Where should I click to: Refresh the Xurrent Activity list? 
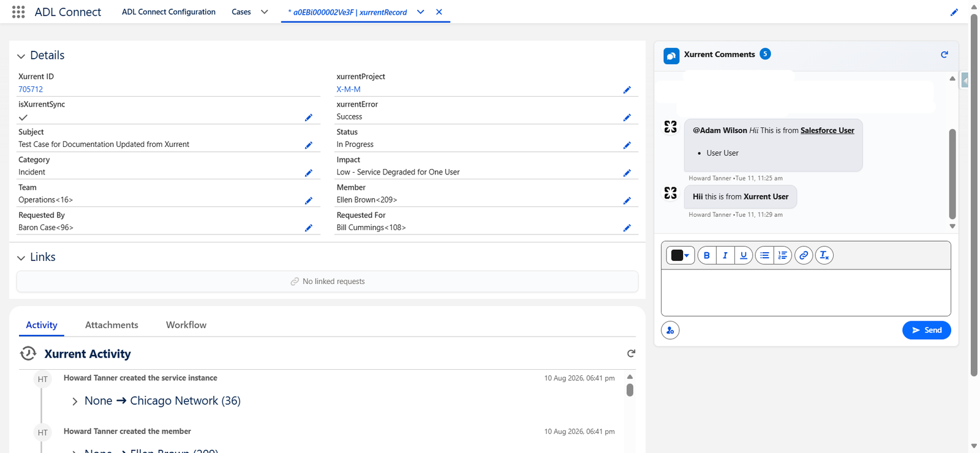631,353
